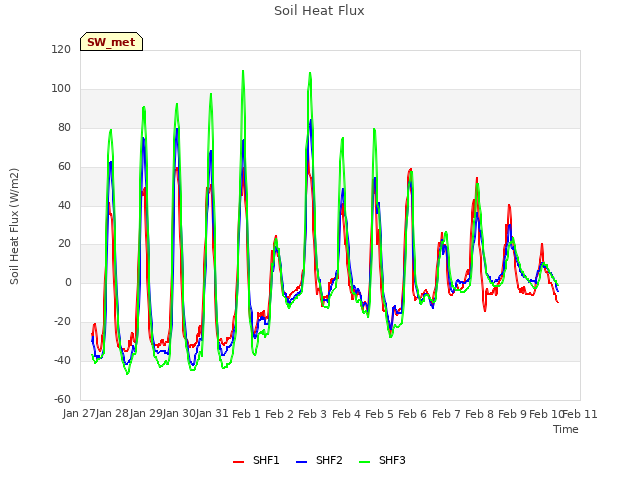
Task: Click the Feb 5 x-axis tick label
Action: coord(379,414)
